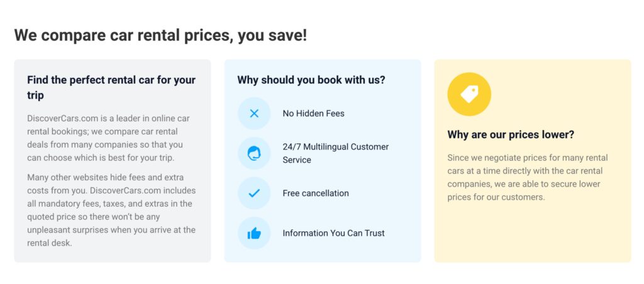This screenshot has width=644, height=284.
Task: Click the thumbs-up icon beside Information You Can Trust
Action: coord(254,233)
